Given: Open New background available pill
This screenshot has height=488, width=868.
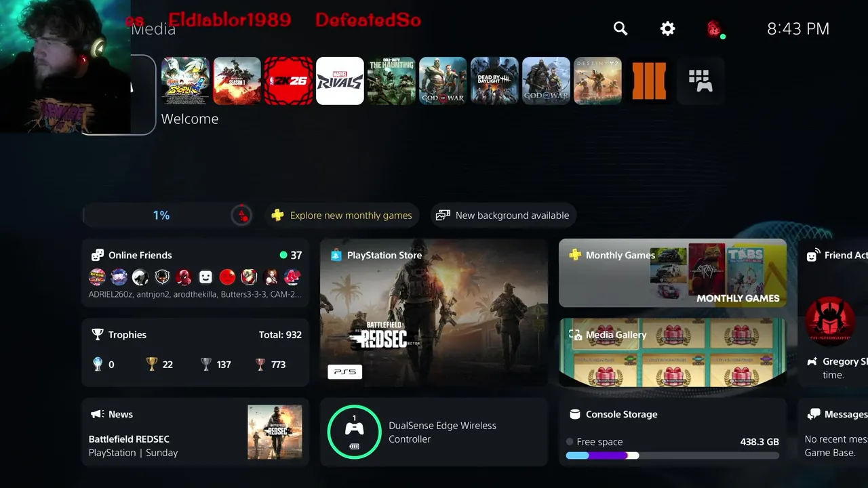Looking at the screenshot, I should (x=503, y=216).
